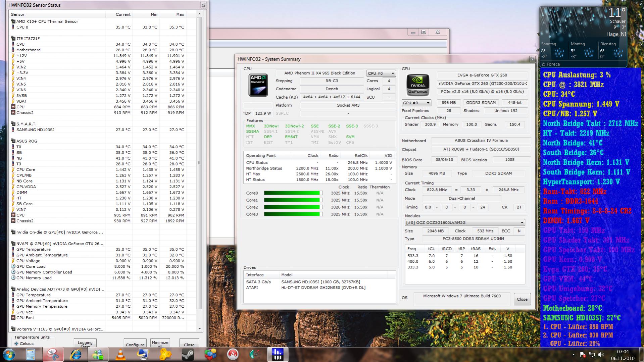Select the 'ITE IT8721F' sensor group
The image size is (644, 362).
click(x=28, y=39)
